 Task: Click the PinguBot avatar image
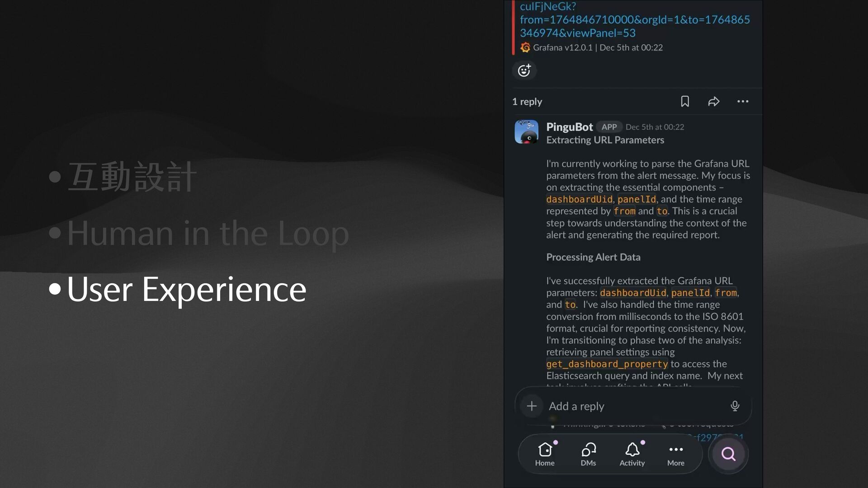click(526, 131)
